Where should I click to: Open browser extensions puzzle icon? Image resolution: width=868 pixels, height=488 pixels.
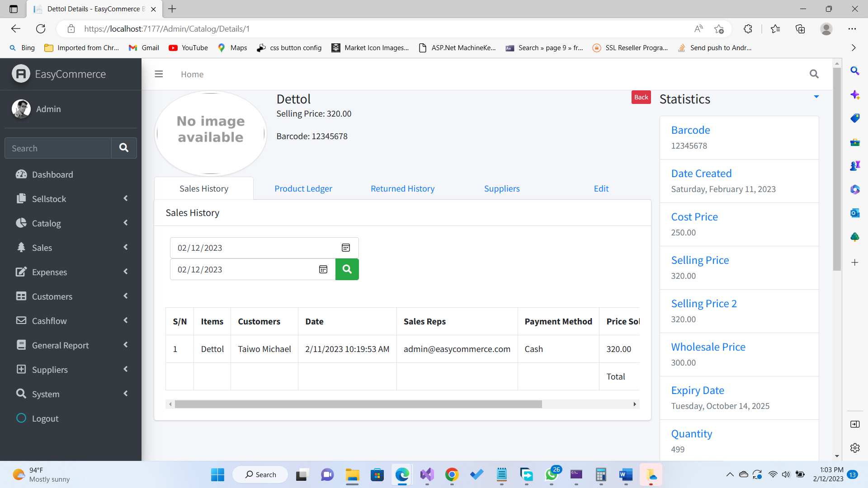(x=748, y=29)
